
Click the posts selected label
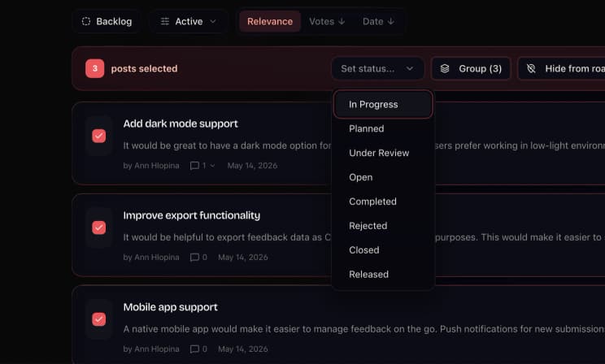coord(144,68)
